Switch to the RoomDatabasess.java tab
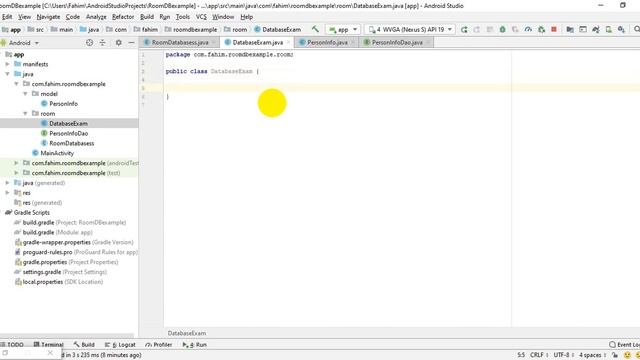Image resolution: width=640 pixels, height=360 pixels. point(180,42)
